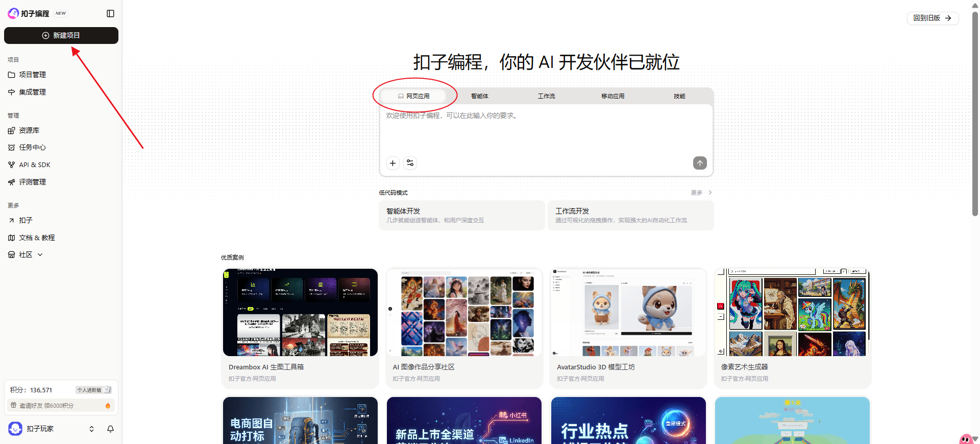Click the plus attachment icon in prompt box
Viewport: 980px width, 444px height.
click(393, 163)
